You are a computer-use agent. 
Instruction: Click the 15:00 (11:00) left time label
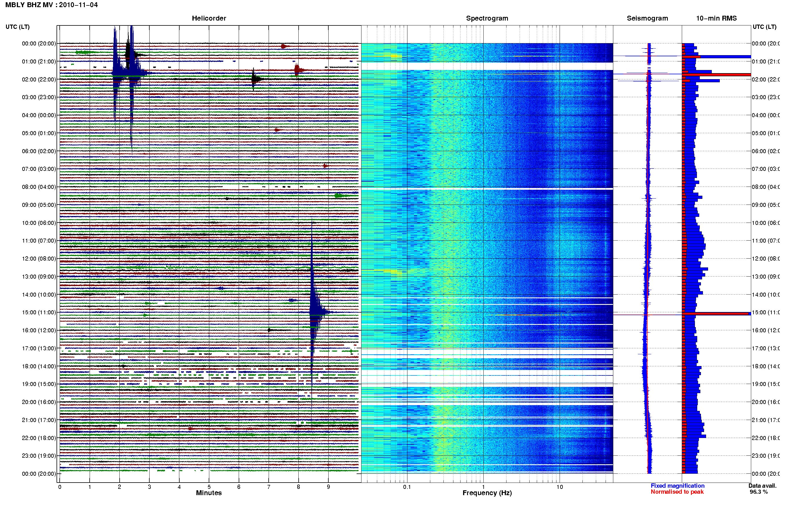pyautogui.click(x=39, y=312)
